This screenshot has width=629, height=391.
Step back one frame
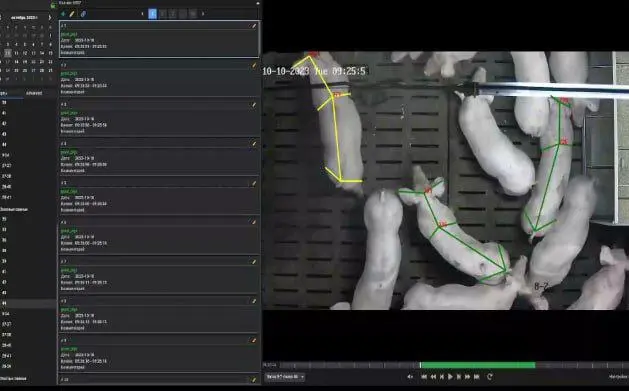[x=442, y=377]
